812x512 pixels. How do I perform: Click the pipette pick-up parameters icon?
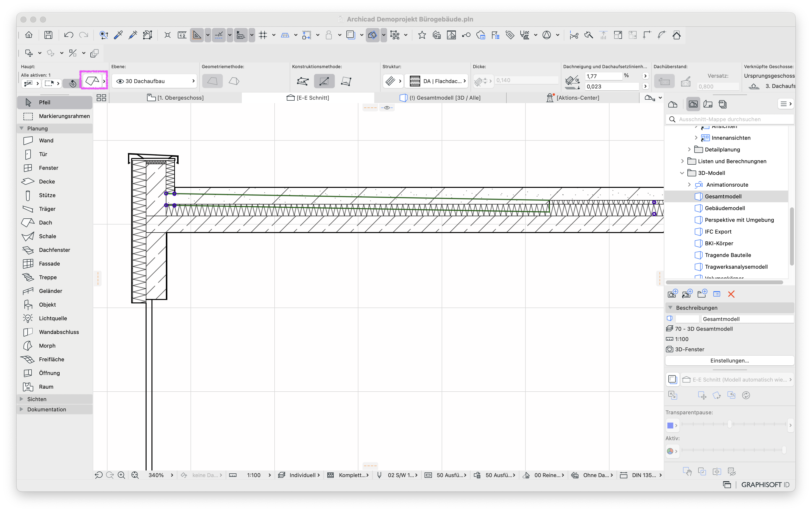click(118, 35)
